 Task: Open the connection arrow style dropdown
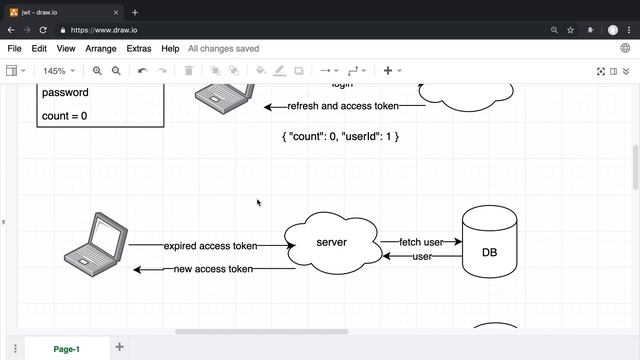(329, 71)
